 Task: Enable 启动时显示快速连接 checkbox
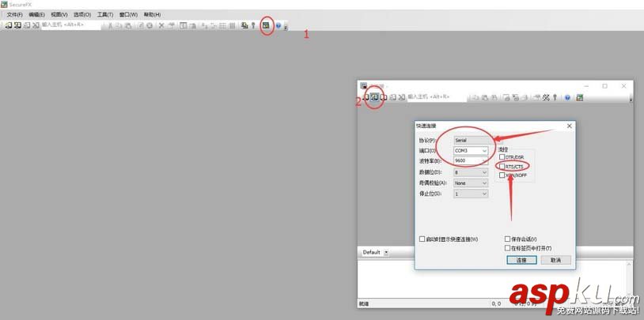click(x=422, y=239)
